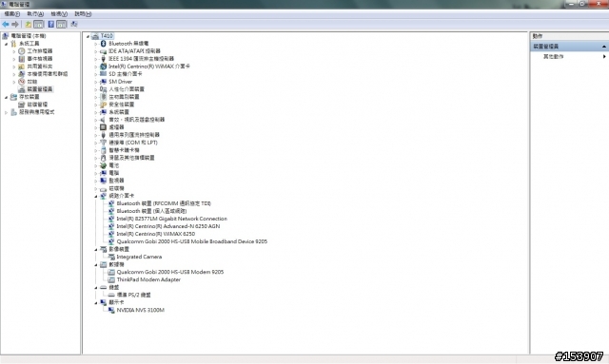The image size is (609, 364).
Task: Click the 效能 performance monitor icon
Action: [22, 82]
